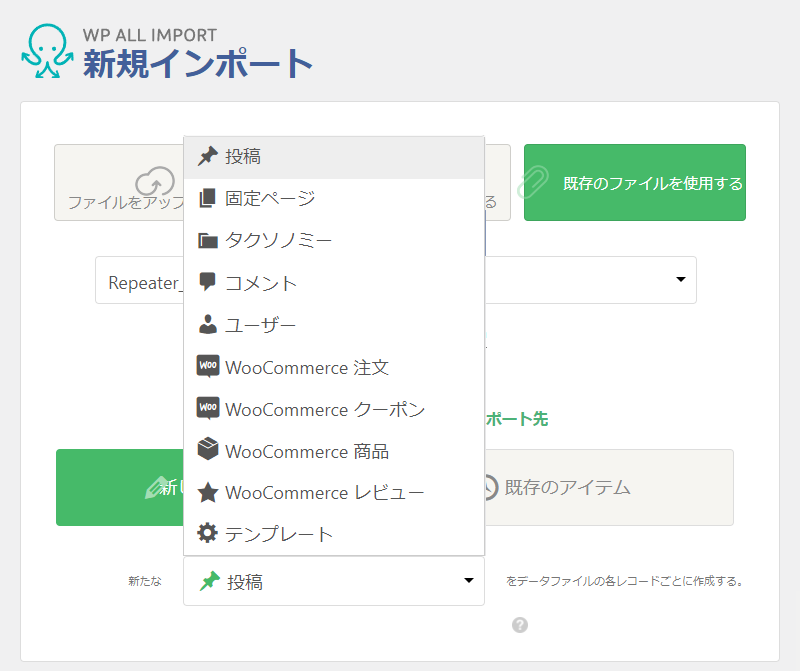Screen dimensions: 800x671
Task: Click the green ポート先 heading text
Action: [x=517, y=419]
